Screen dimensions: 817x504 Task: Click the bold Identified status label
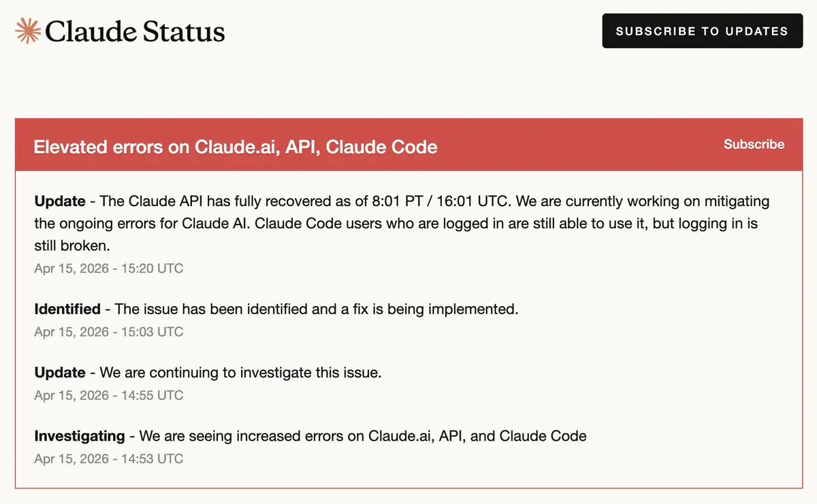click(x=67, y=309)
